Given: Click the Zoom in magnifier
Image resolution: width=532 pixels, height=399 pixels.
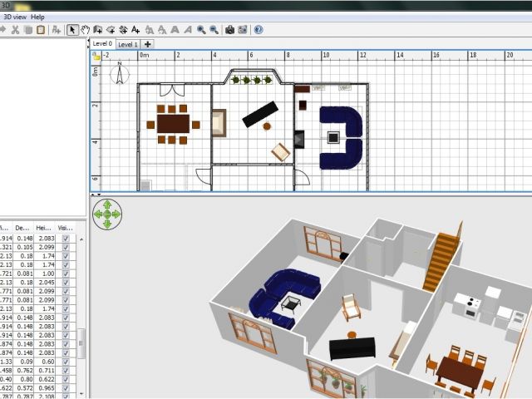Looking at the screenshot, I should [201, 30].
